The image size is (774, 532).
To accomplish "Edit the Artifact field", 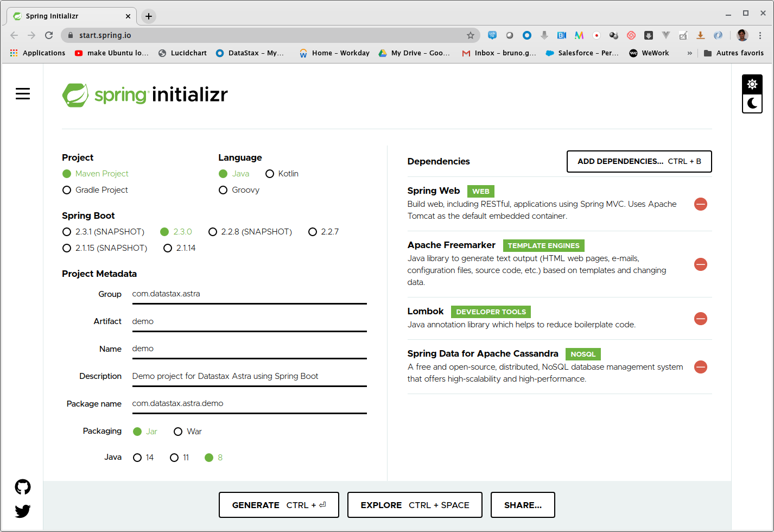I will [x=249, y=321].
